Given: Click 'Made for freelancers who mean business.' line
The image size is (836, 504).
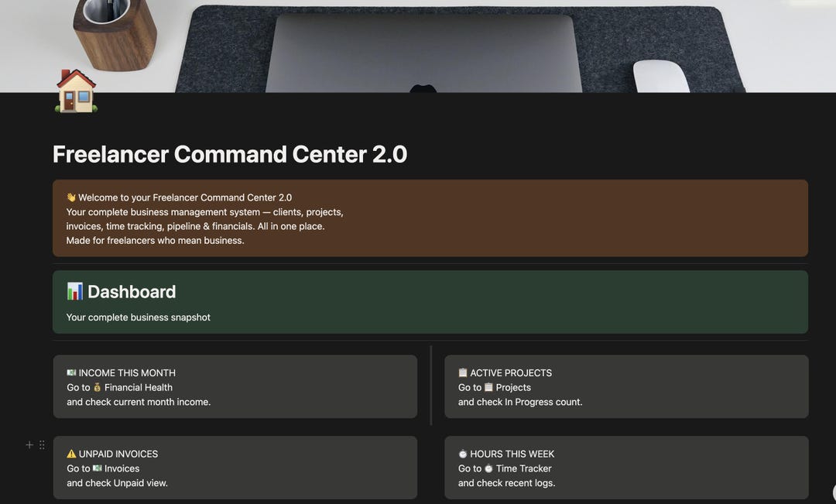Looking at the screenshot, I should click(155, 241).
